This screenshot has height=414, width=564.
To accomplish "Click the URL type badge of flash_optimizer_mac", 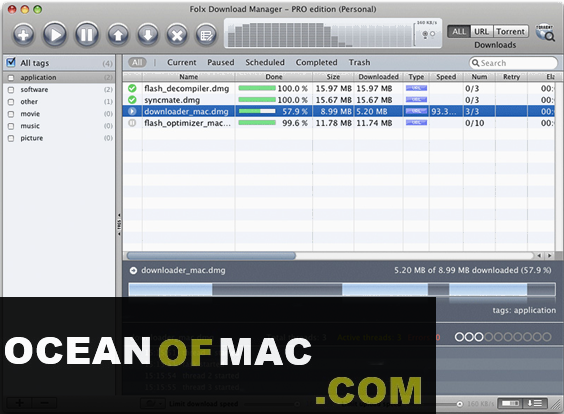I will pos(416,123).
